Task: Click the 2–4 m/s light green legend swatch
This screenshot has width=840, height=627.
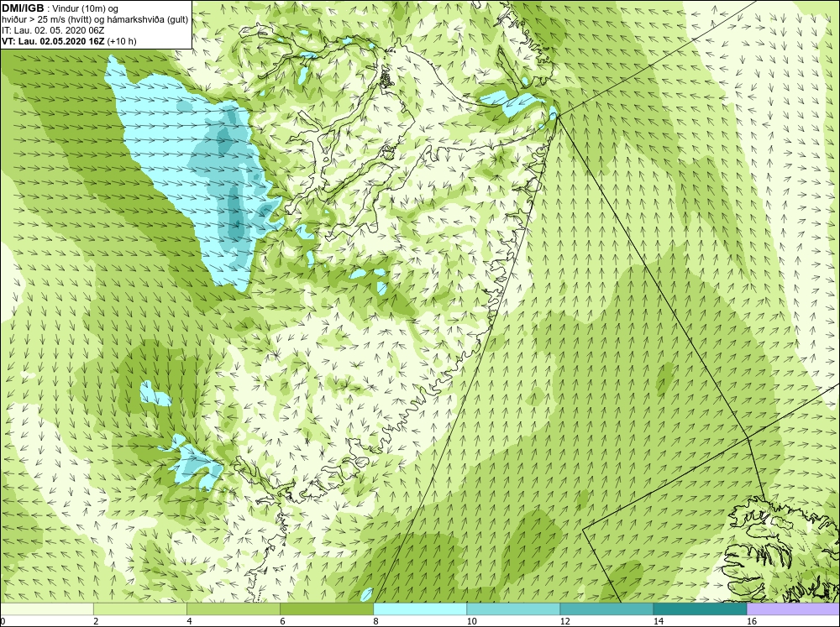Action: point(139,609)
